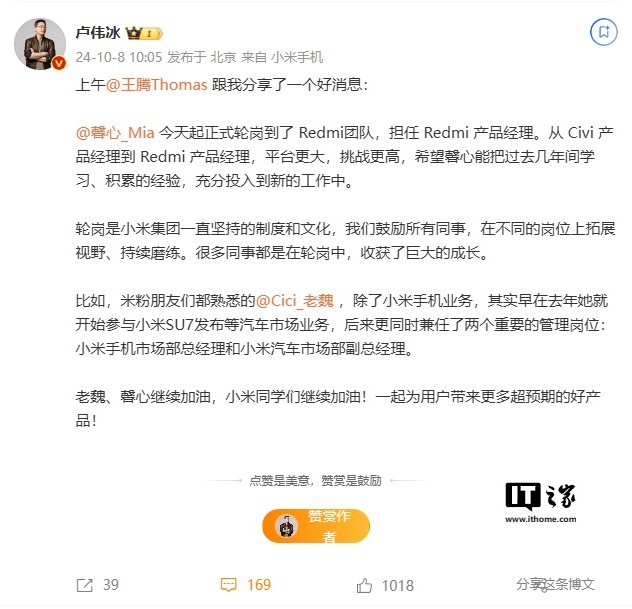This screenshot has height=609, width=632.
Task: Click the IT之家 watermark logo
Action: pyautogui.click(x=541, y=496)
